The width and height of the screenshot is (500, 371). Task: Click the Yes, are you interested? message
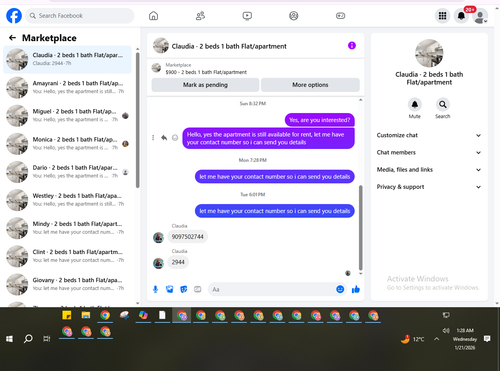(319, 120)
